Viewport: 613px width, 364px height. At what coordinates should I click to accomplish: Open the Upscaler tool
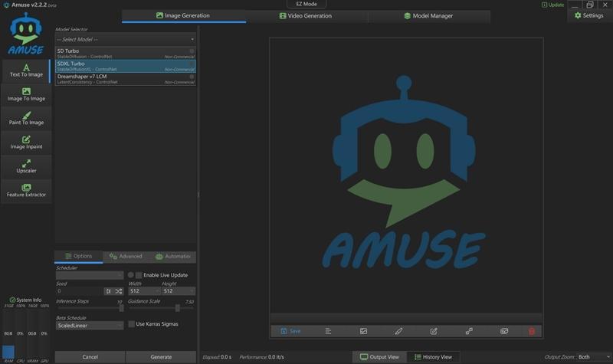pos(26,166)
